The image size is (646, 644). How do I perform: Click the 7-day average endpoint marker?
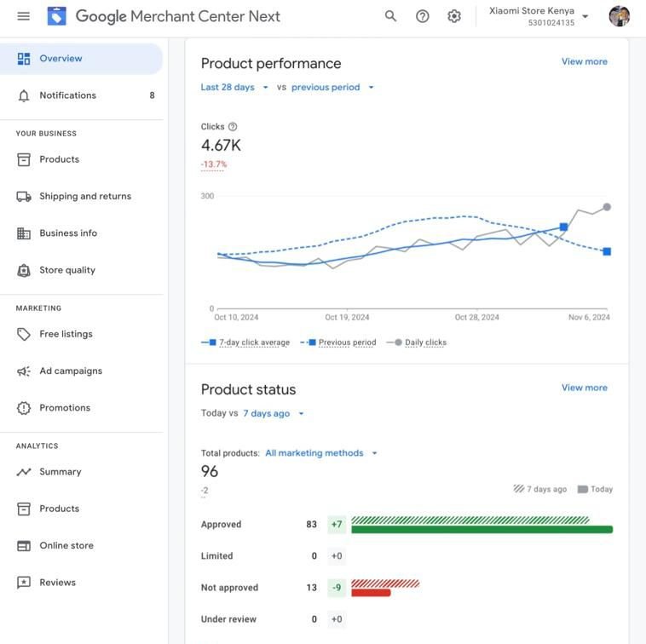563,227
